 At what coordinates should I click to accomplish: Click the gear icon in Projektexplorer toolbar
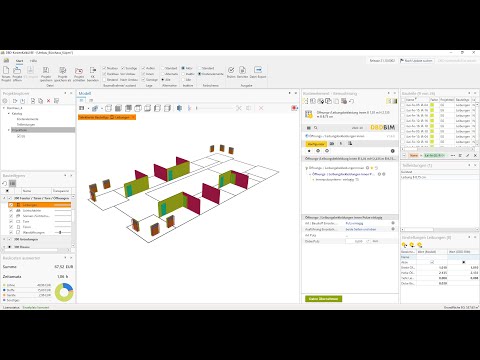click(5, 101)
